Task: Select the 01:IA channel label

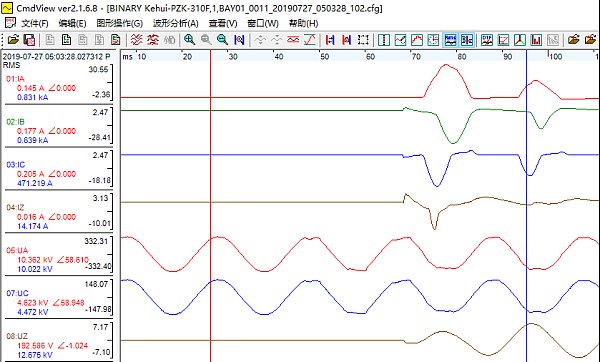Action: tap(15, 79)
